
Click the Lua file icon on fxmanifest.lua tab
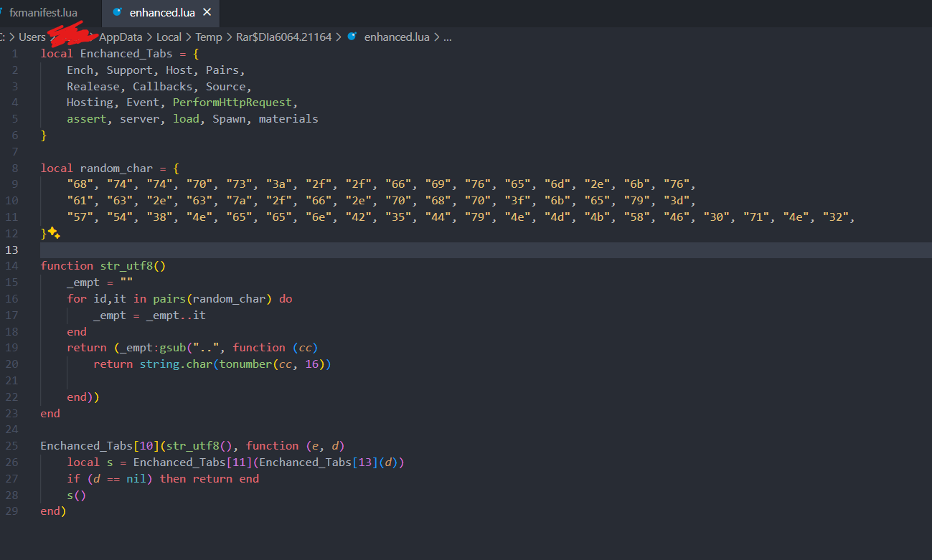click(2, 12)
